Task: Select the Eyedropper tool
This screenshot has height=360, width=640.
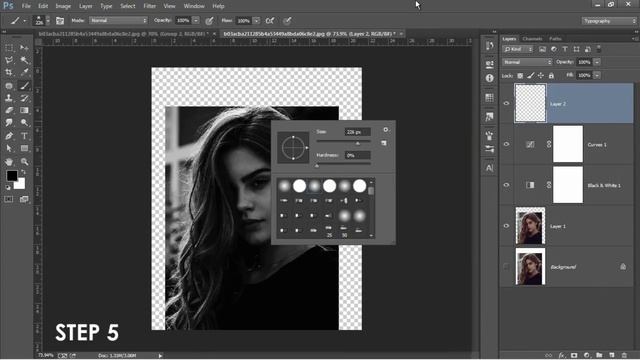Action: pos(24,73)
